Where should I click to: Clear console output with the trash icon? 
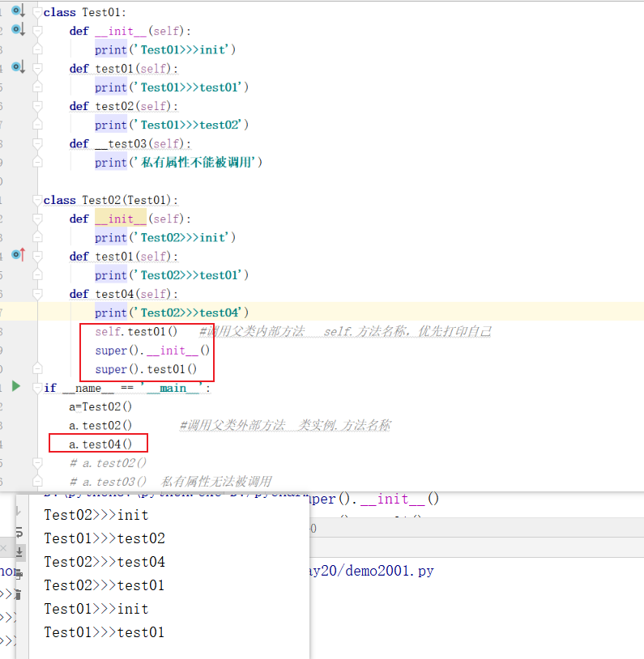pyautogui.click(x=18, y=594)
